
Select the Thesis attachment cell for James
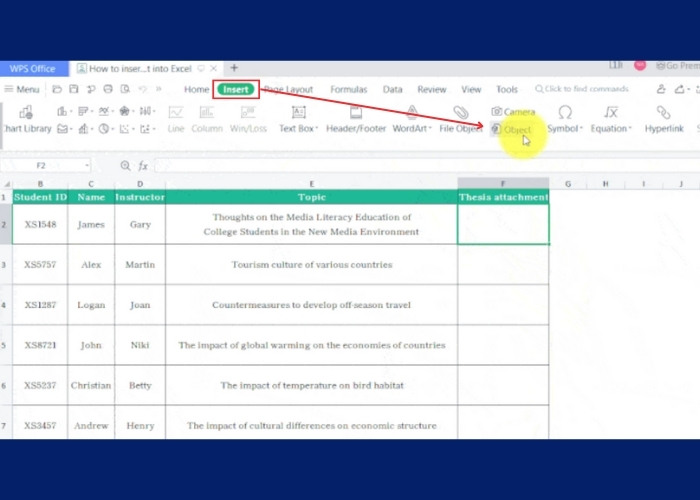tap(503, 224)
